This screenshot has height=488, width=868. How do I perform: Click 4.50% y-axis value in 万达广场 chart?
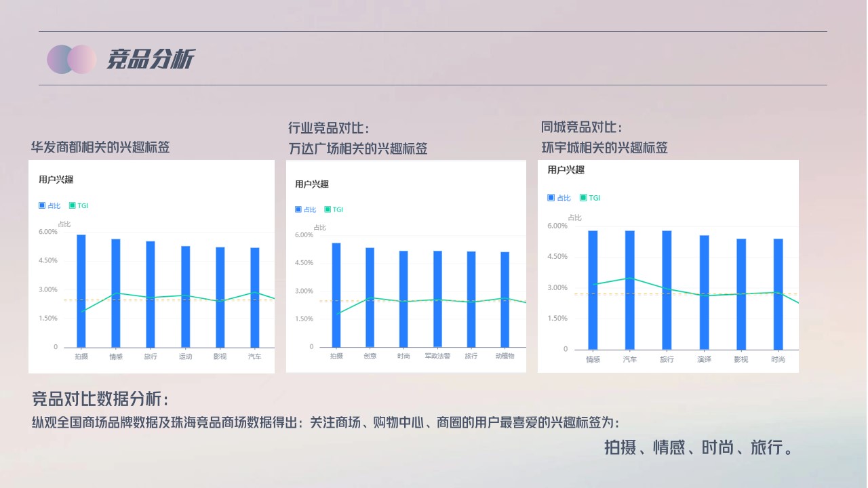304,263
